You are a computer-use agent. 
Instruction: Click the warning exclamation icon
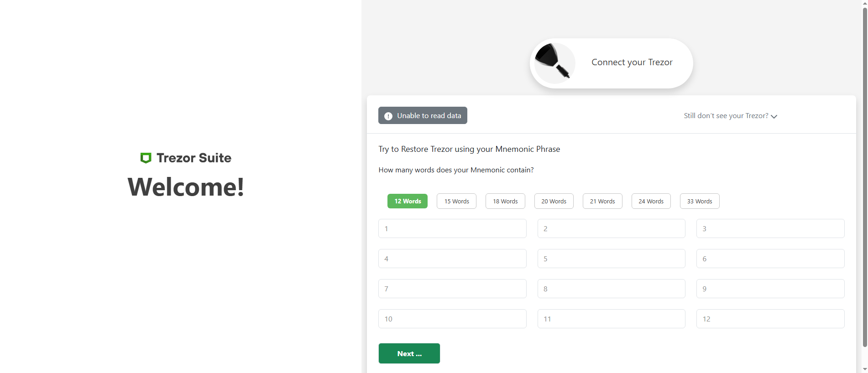pyautogui.click(x=388, y=116)
